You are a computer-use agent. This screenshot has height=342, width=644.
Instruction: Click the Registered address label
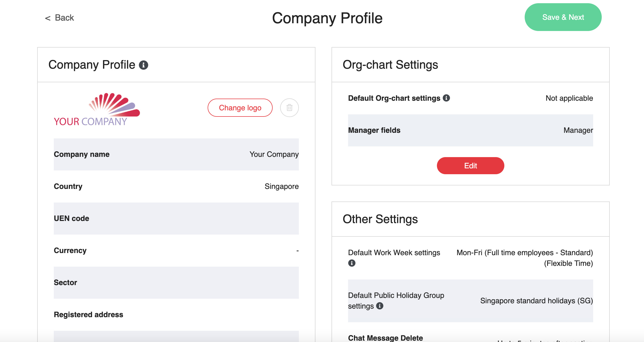pos(89,314)
